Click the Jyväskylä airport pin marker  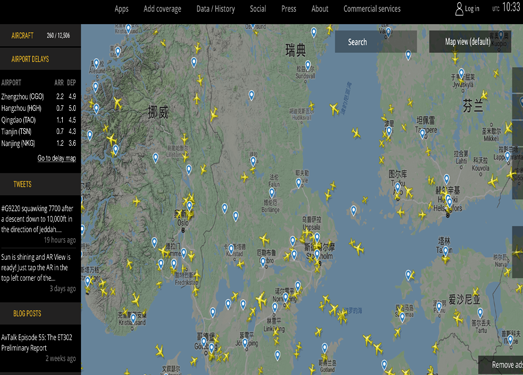[461, 73]
